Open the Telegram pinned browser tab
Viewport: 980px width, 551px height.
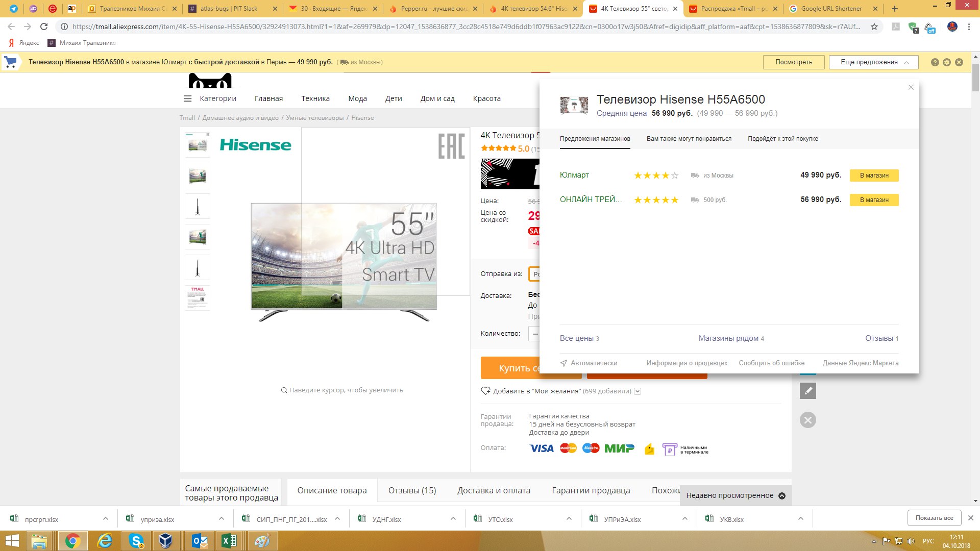(14, 9)
